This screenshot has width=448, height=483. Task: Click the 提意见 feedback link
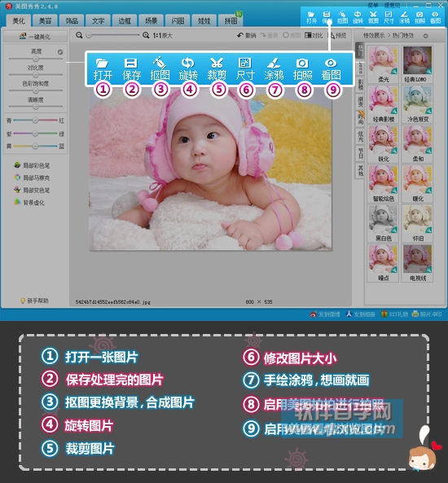coord(392,5)
